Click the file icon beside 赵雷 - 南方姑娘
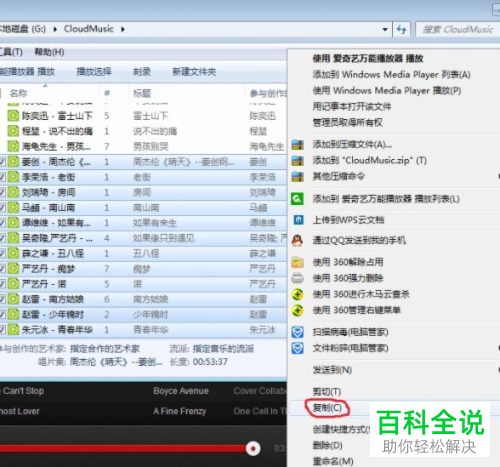Viewport: 500px width, 467px height. pyautogui.click(x=13, y=299)
